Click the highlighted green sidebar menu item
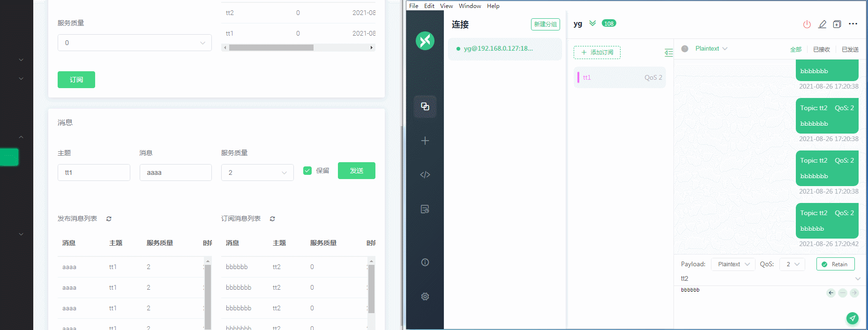 point(9,157)
